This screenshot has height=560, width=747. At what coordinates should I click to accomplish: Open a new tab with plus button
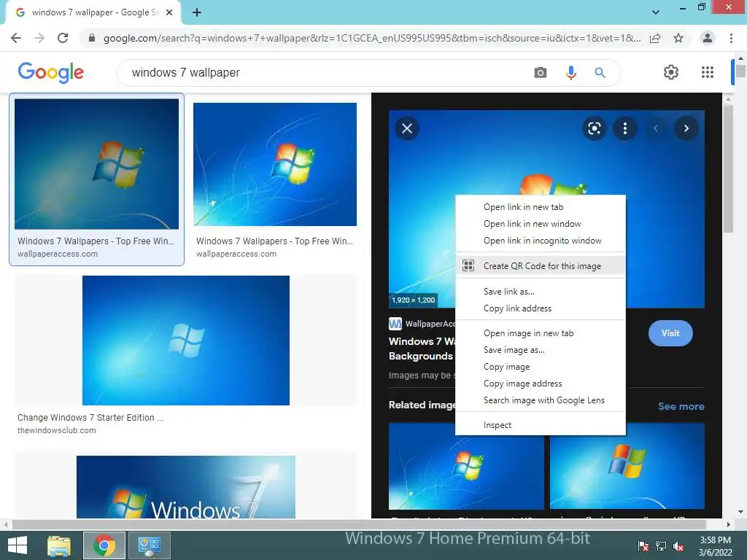click(x=197, y=12)
